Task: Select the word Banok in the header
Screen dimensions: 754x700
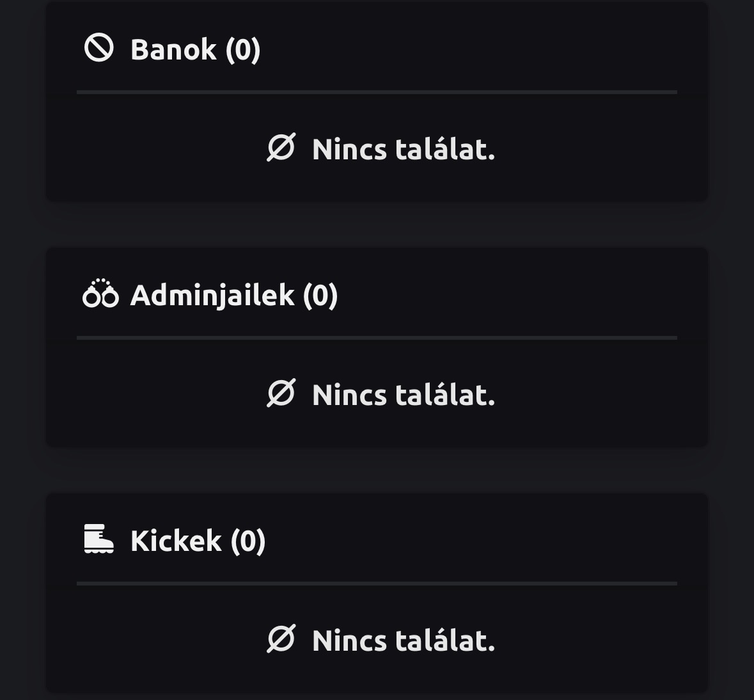Action: pyautogui.click(x=173, y=50)
